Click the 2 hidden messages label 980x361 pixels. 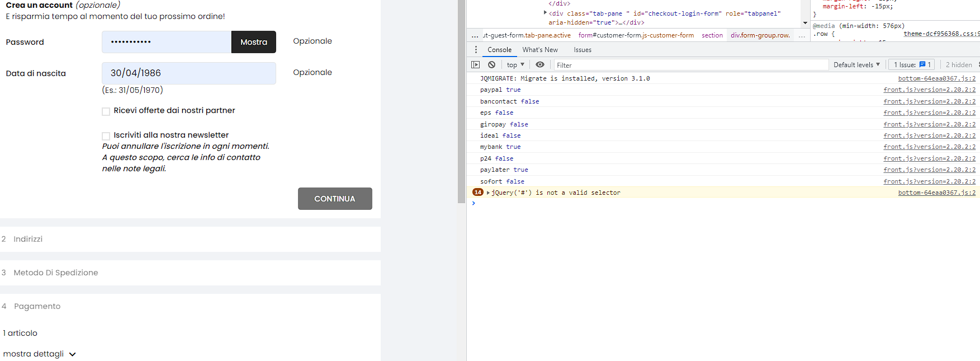959,65
